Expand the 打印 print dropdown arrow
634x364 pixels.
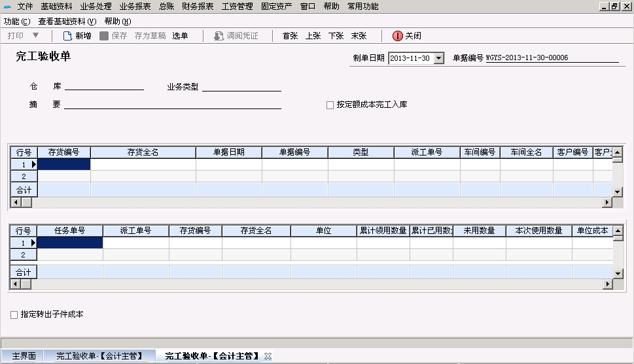pyautogui.click(x=35, y=36)
